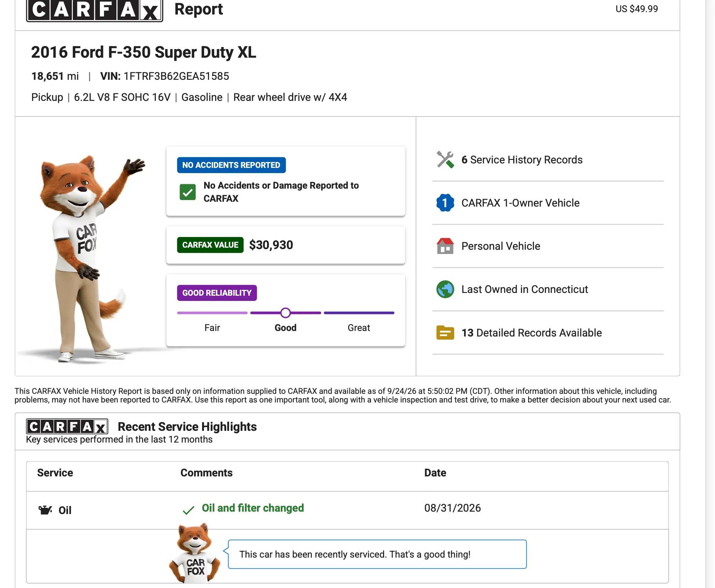Click the Oil service row label
715x588 pixels.
tap(65, 510)
